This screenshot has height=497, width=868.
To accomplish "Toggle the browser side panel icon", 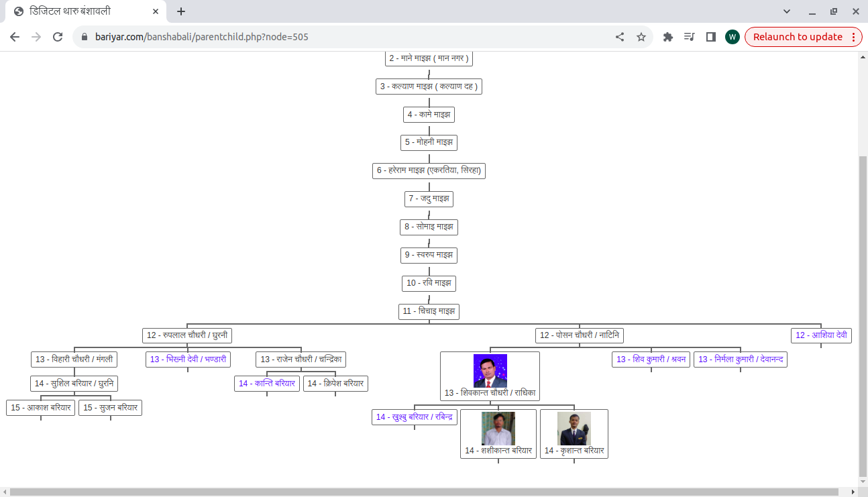I will 711,37.
